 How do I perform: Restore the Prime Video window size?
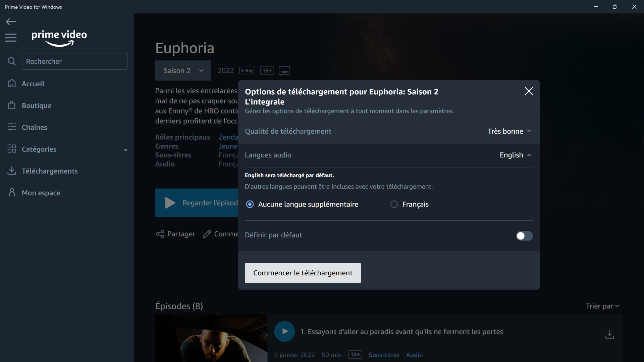click(615, 7)
